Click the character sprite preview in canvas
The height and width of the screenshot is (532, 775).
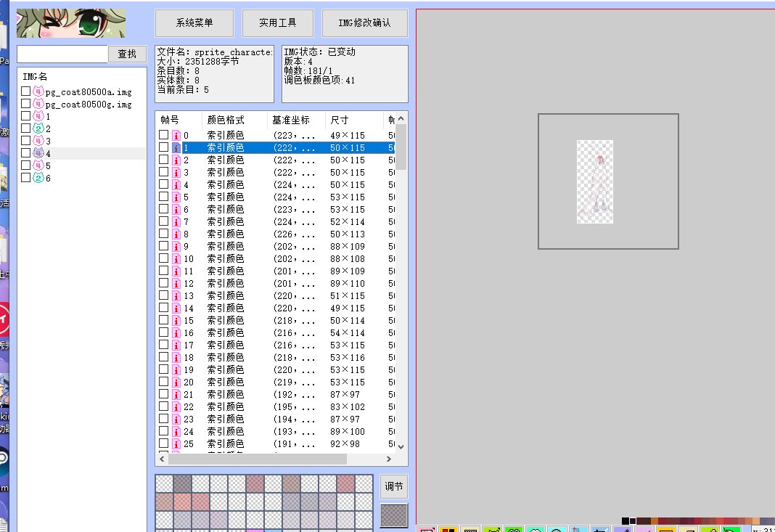click(x=595, y=182)
